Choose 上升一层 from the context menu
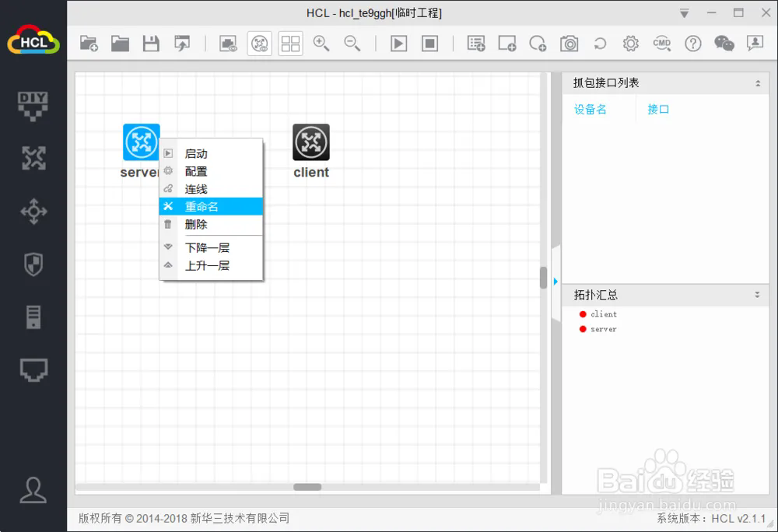The image size is (778, 532). pyautogui.click(x=211, y=265)
